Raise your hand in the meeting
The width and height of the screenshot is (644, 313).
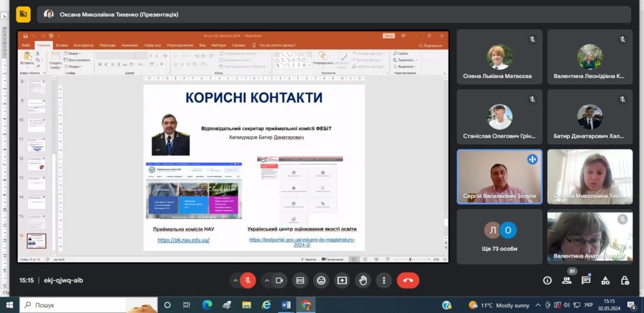pos(362,280)
